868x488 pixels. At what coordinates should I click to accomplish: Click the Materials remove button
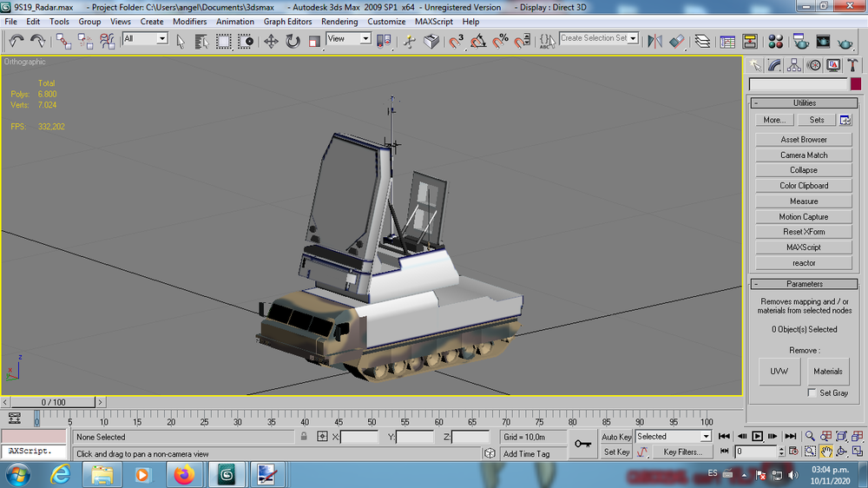coord(828,371)
